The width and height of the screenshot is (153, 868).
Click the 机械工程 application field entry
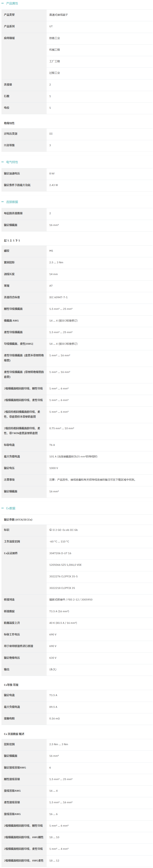tap(54, 50)
